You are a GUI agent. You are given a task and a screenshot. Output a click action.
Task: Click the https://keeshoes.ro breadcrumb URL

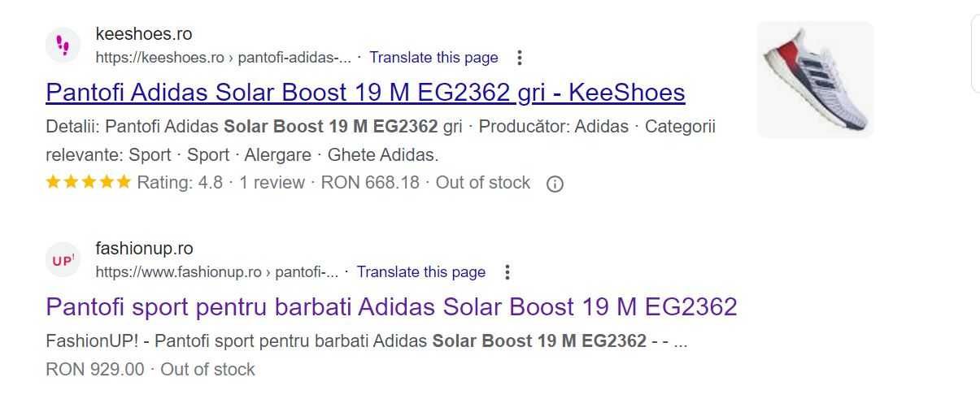pyautogui.click(x=224, y=58)
